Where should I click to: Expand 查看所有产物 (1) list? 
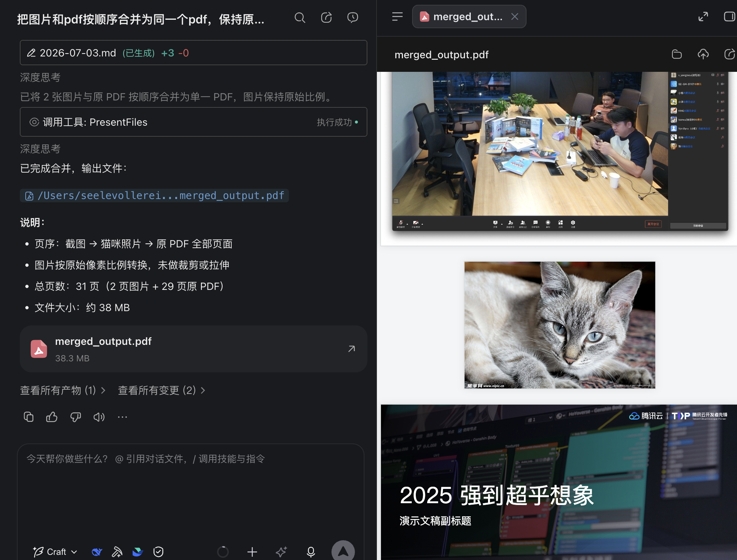(x=63, y=391)
